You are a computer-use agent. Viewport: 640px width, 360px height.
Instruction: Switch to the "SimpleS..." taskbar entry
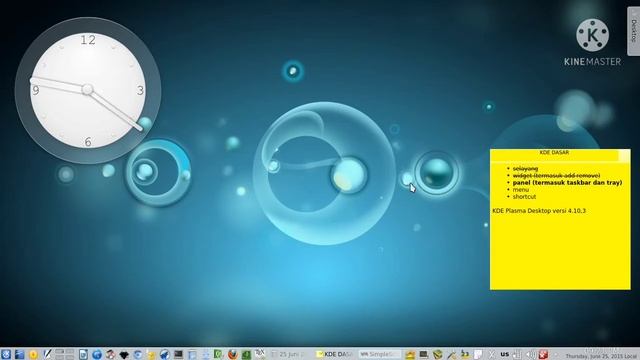pos(380,354)
